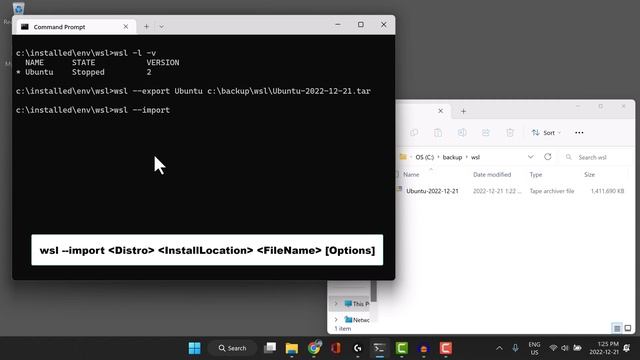Open the See more ellipsis menu
The image size is (640, 360).
pyautogui.click(x=579, y=133)
